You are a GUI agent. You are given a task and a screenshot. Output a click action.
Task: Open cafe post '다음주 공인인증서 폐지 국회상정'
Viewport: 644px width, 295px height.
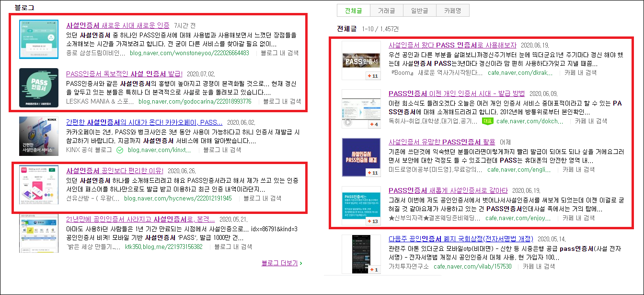(x=461, y=239)
